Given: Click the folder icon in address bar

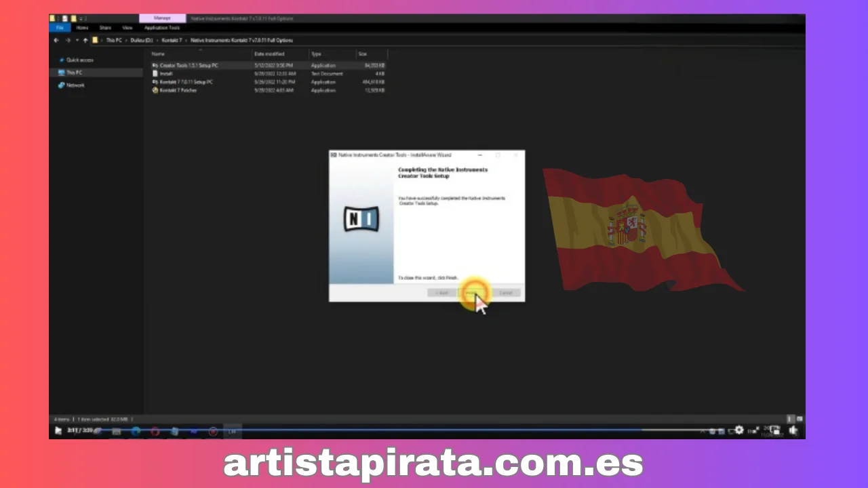Looking at the screenshot, I should pos(96,40).
